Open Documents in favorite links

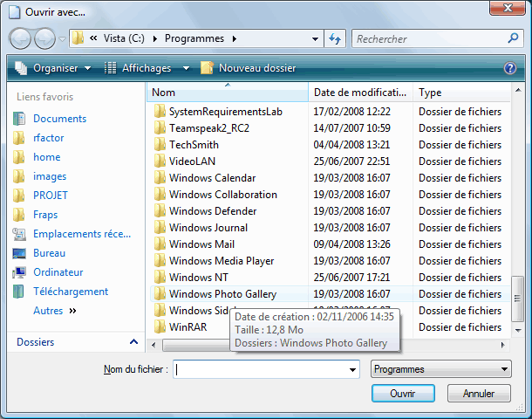click(59, 119)
